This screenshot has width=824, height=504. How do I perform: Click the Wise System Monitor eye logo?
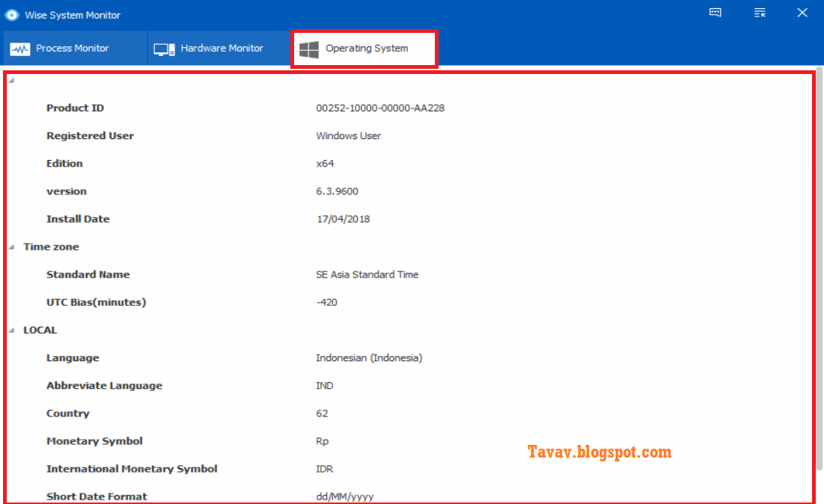(x=11, y=15)
